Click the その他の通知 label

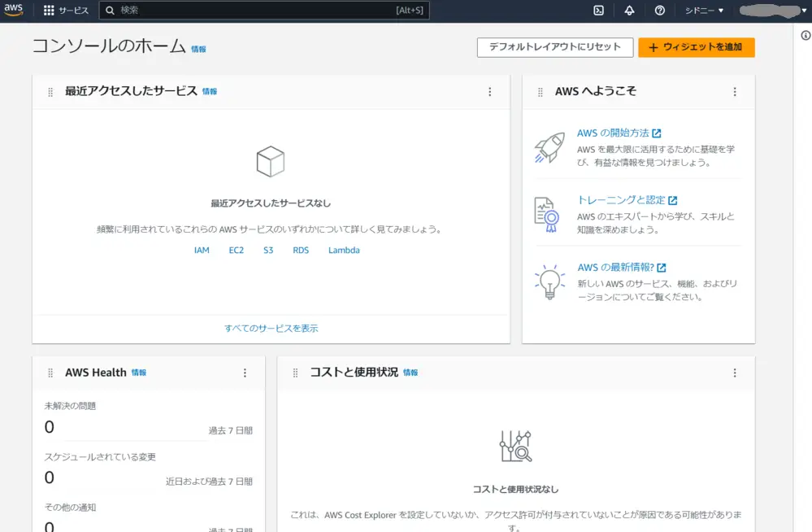click(x=70, y=508)
